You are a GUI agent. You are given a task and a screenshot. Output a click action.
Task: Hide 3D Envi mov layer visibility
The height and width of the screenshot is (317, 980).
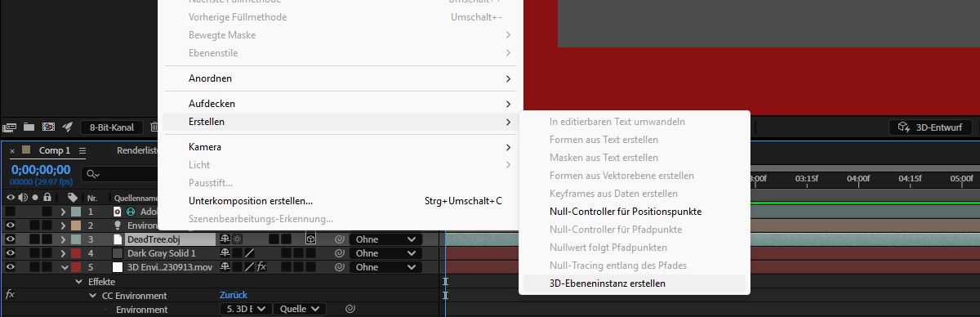(10, 267)
